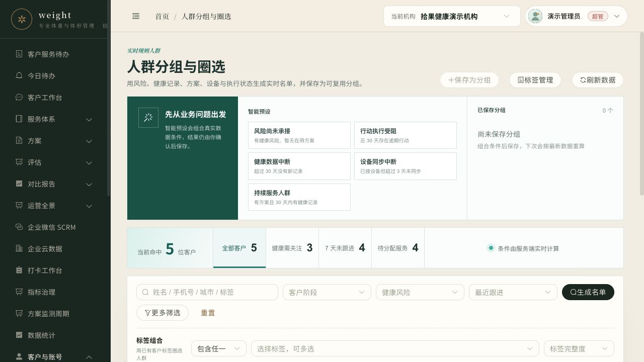Click the 标签管理 button
This screenshot has width=644, height=362.
[535, 80]
